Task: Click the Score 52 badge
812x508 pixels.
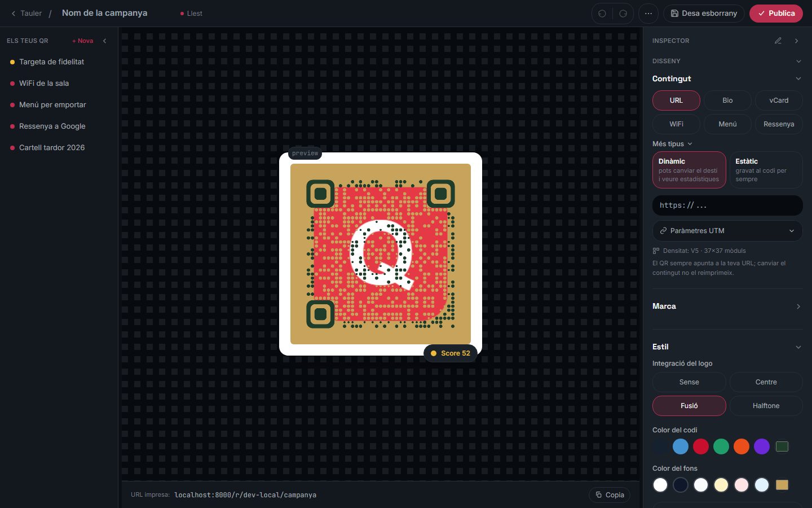Action: click(x=451, y=353)
